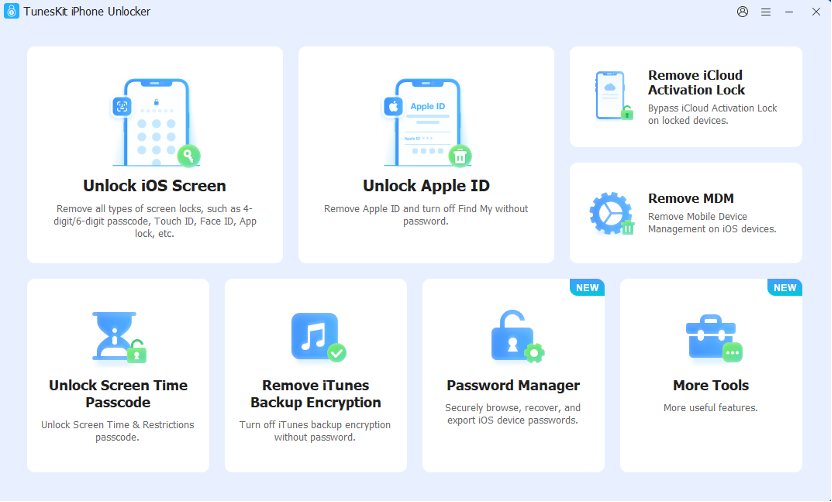Click the TunesKit app logo in the title bar
This screenshot has height=502, width=832.
click(11, 11)
